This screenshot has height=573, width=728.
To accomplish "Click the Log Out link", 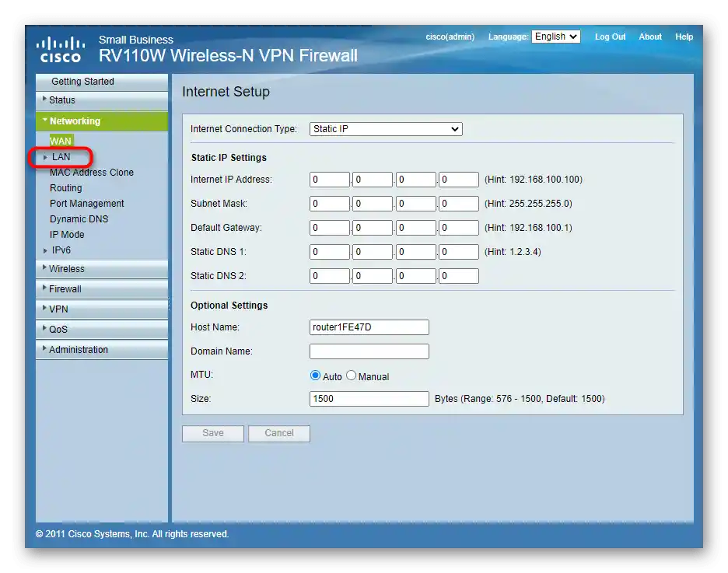I will 610,37.
